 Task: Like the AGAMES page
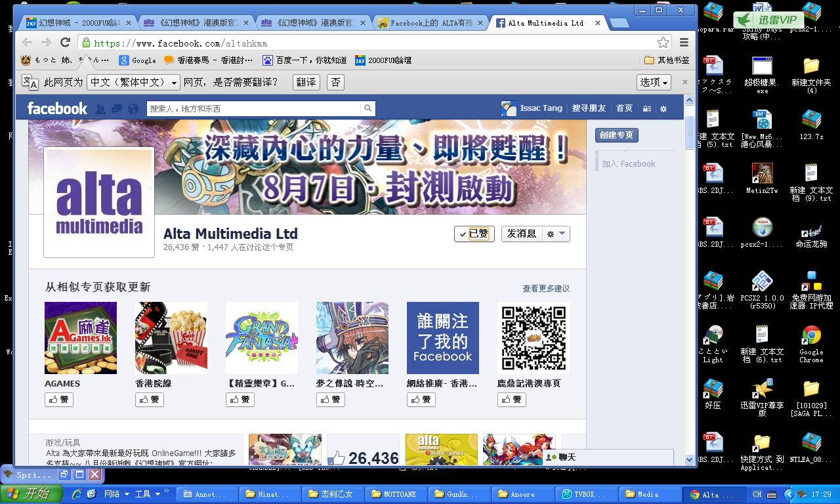59,400
